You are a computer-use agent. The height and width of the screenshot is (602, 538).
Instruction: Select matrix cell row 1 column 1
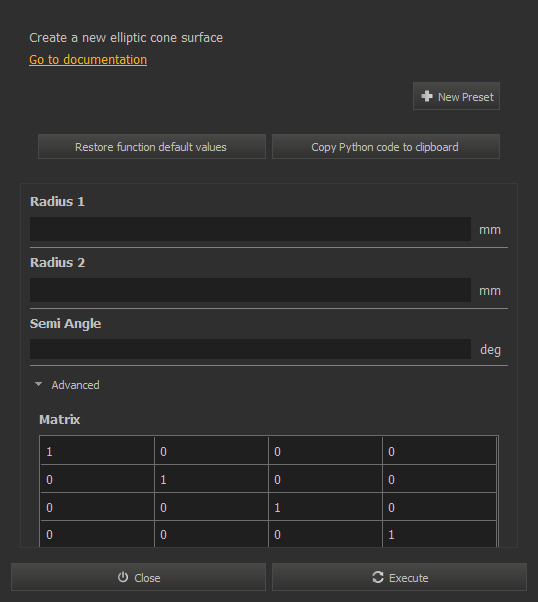[x=97, y=451]
